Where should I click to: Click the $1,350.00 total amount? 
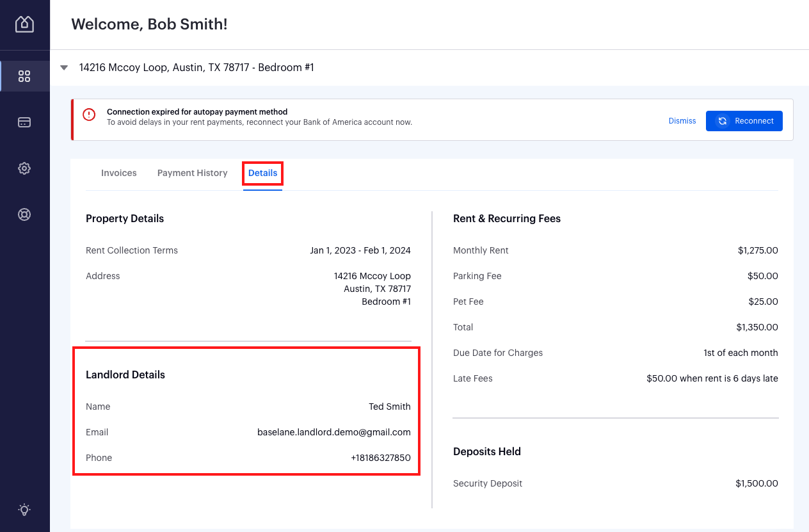click(757, 327)
